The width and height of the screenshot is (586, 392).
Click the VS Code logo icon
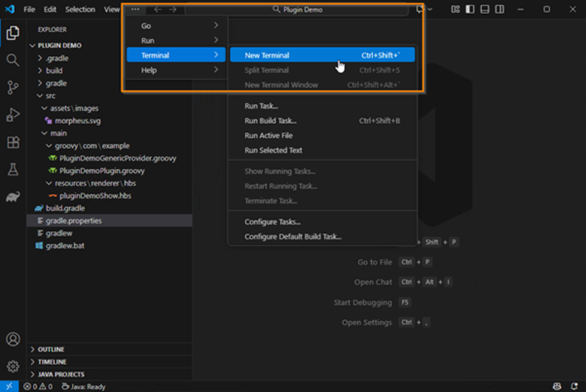10,9
